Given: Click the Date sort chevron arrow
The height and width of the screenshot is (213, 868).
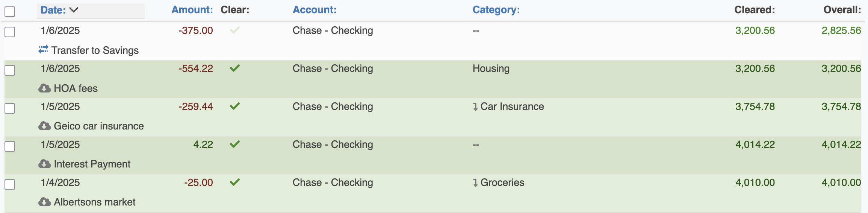Looking at the screenshot, I should pyautogui.click(x=74, y=10).
